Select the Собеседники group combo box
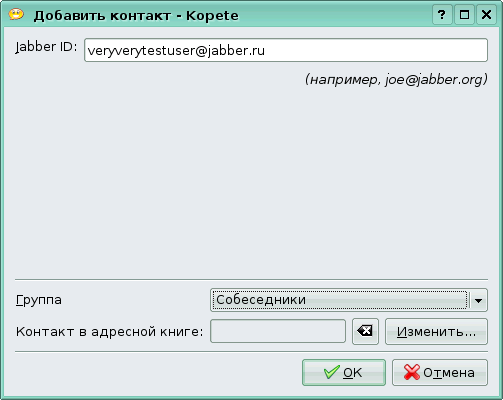Viewport: 503px width, 400px height. pyautogui.click(x=349, y=300)
